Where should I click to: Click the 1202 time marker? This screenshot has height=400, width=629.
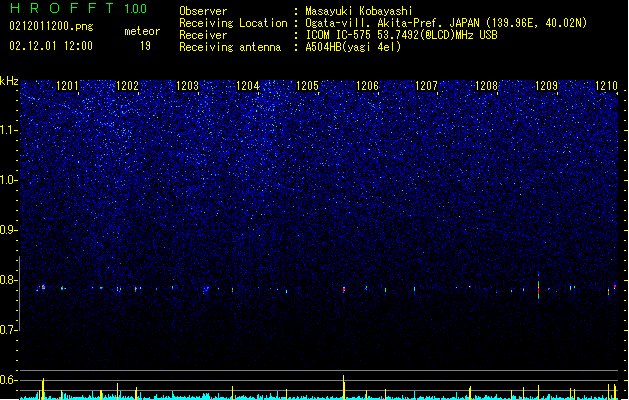127,86
